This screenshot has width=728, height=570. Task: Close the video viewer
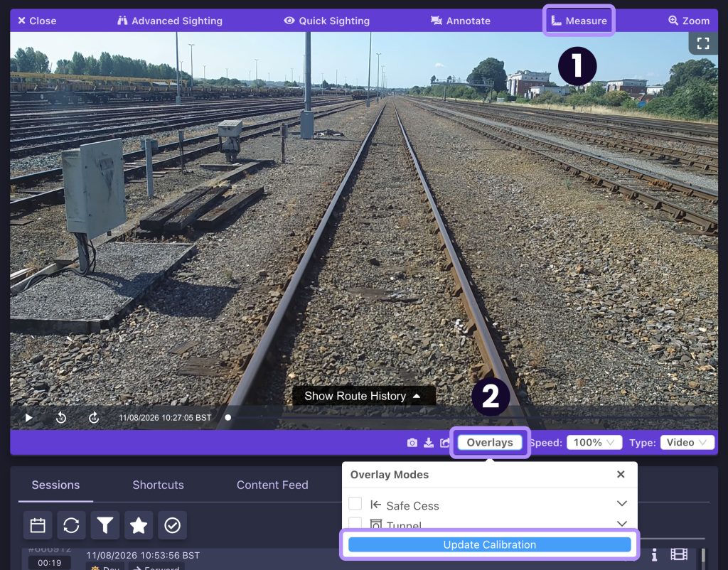tap(37, 21)
